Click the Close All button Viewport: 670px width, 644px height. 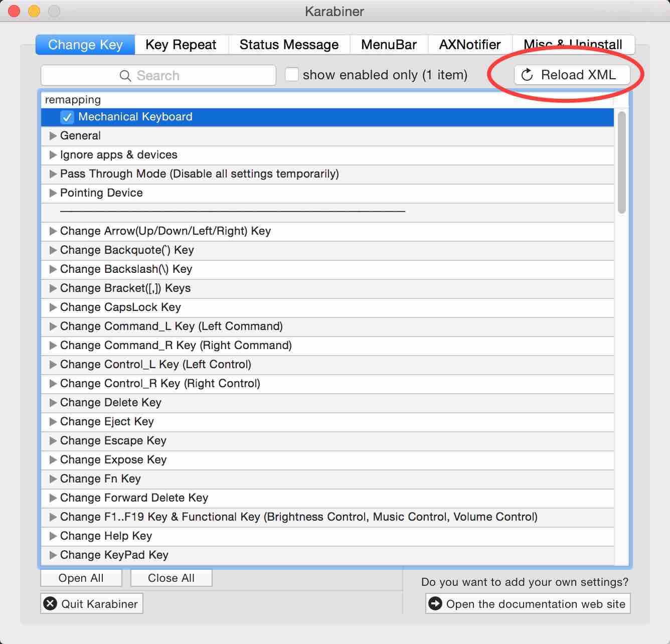pos(171,578)
